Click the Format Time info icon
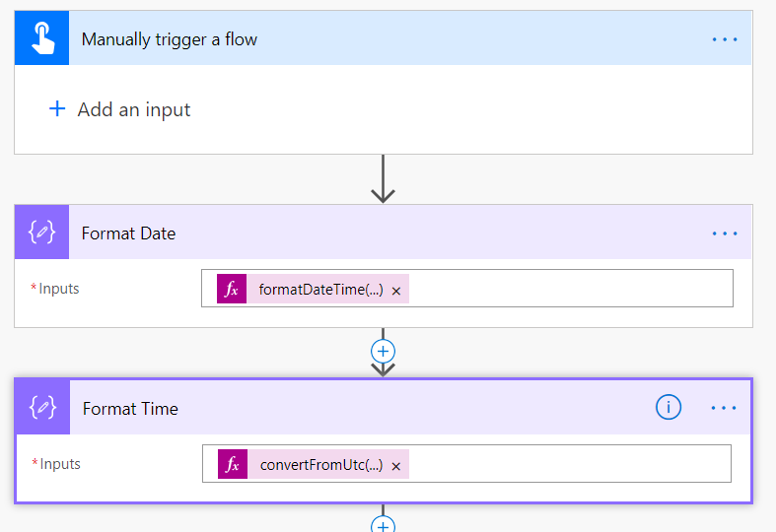Image resolution: width=776 pixels, height=532 pixels. (x=669, y=407)
